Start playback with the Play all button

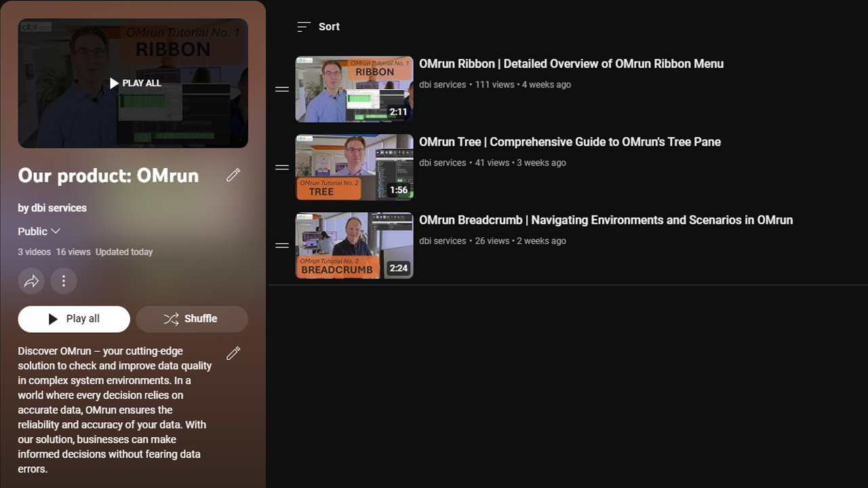point(74,319)
